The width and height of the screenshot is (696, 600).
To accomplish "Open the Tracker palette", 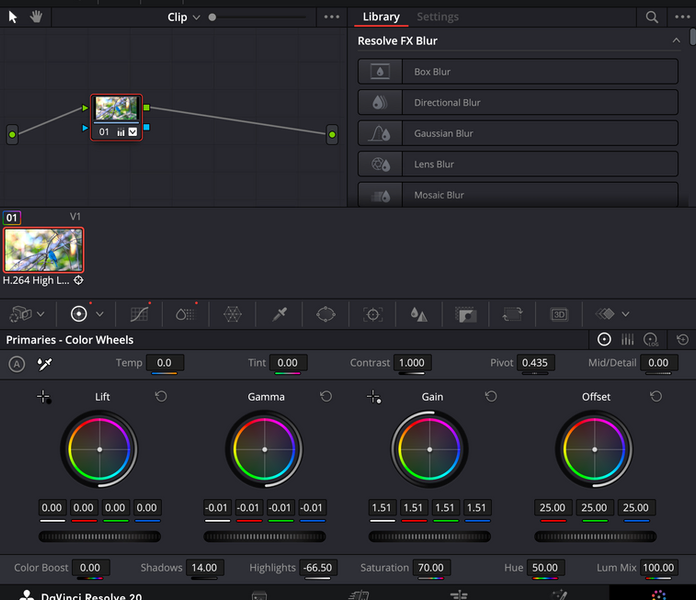I will (373, 314).
